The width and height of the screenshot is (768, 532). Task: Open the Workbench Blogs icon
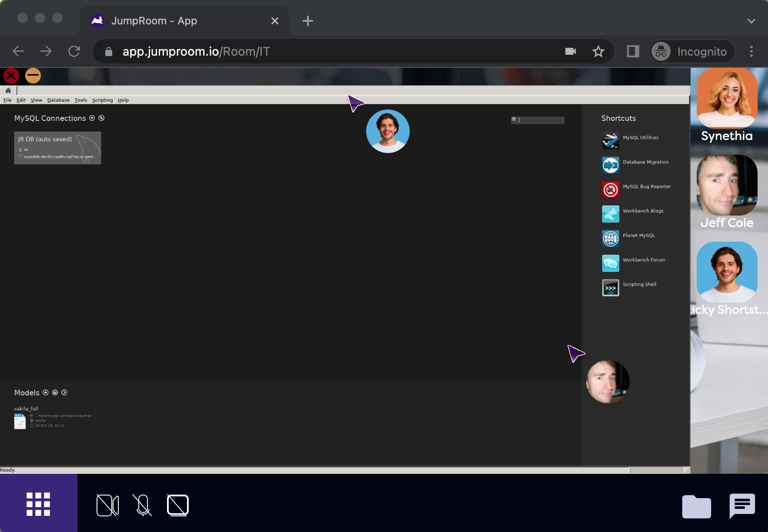point(611,214)
